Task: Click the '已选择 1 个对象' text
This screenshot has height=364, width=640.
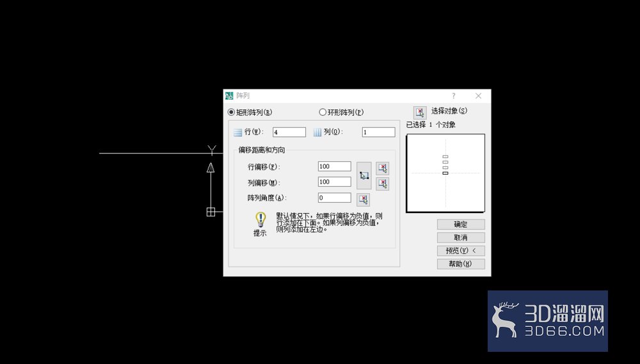Action: point(431,125)
